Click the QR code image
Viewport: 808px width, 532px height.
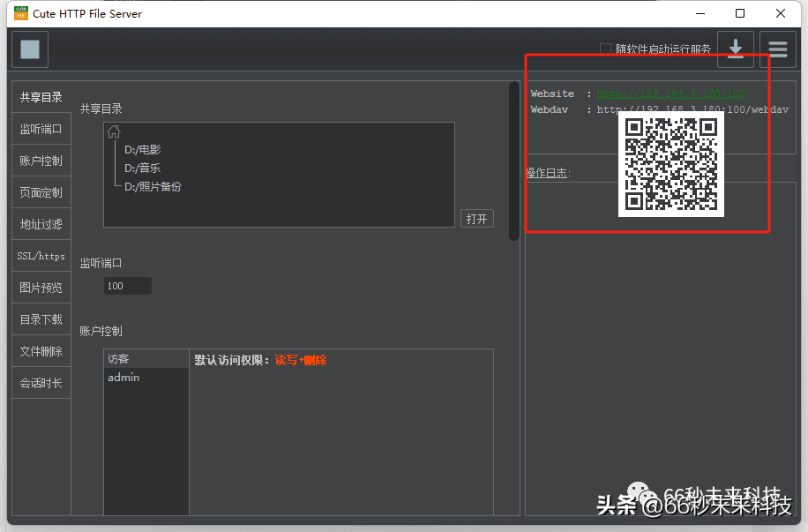click(671, 165)
